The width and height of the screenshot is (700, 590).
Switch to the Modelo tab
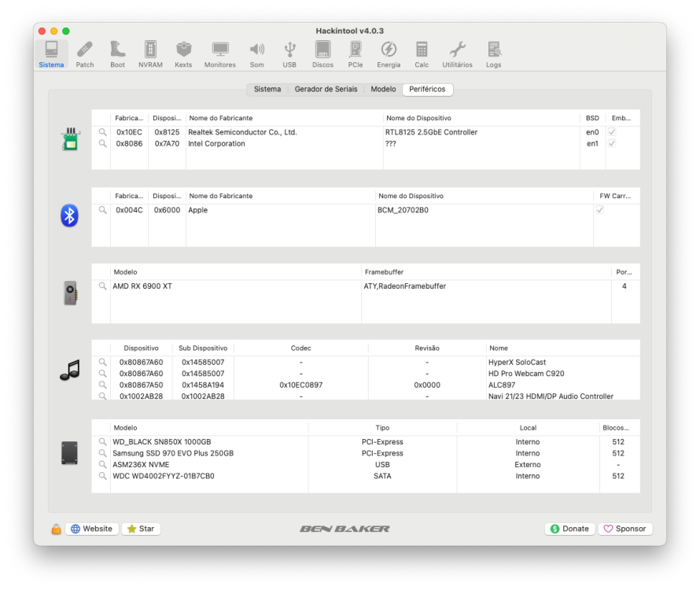pyautogui.click(x=383, y=90)
